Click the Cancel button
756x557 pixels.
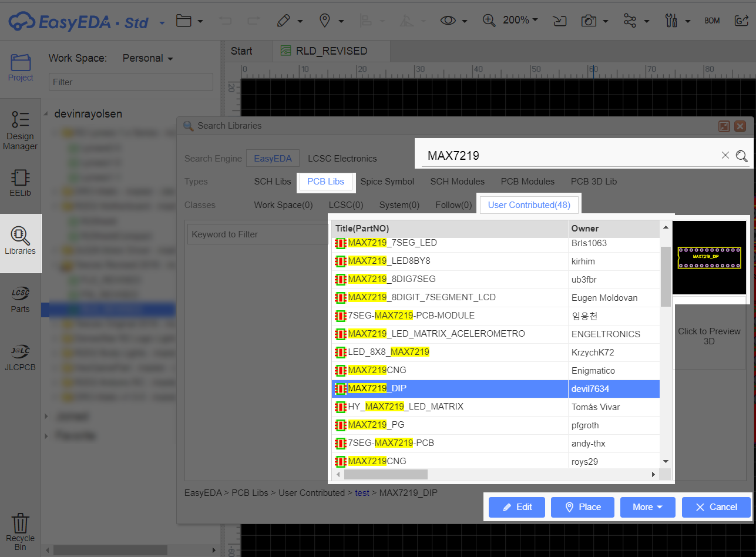coord(716,507)
